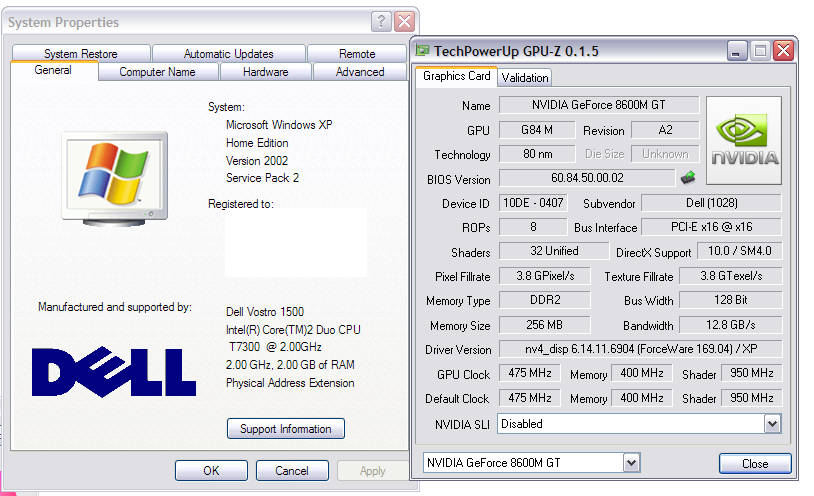Switch to the Validation tab in GPU-Z

pyautogui.click(x=524, y=77)
